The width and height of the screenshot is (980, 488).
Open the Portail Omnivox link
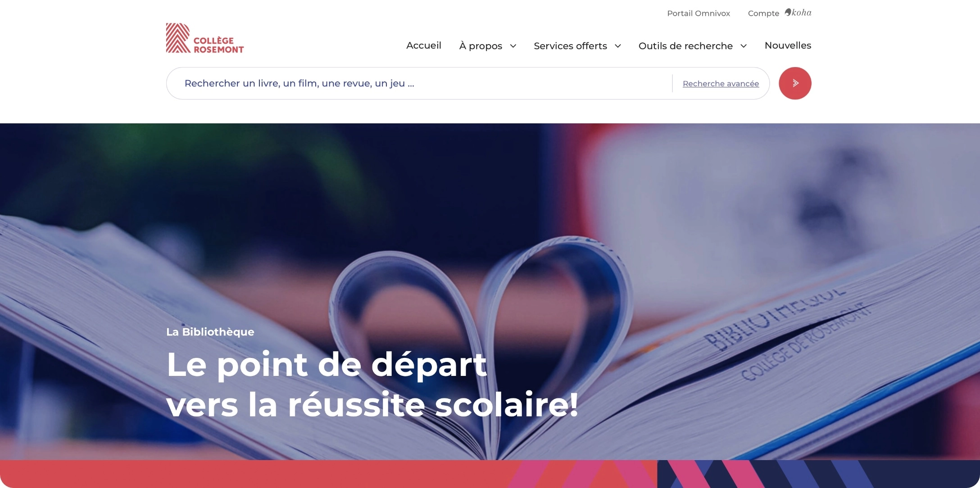point(699,14)
